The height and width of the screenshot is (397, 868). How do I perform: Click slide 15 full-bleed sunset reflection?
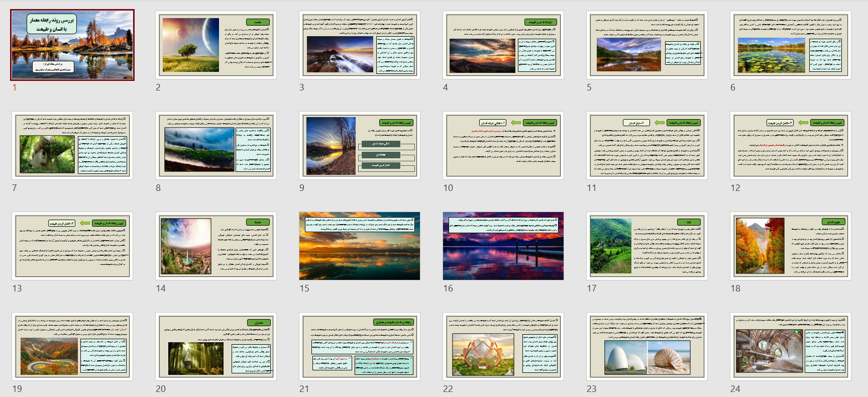pos(360,246)
